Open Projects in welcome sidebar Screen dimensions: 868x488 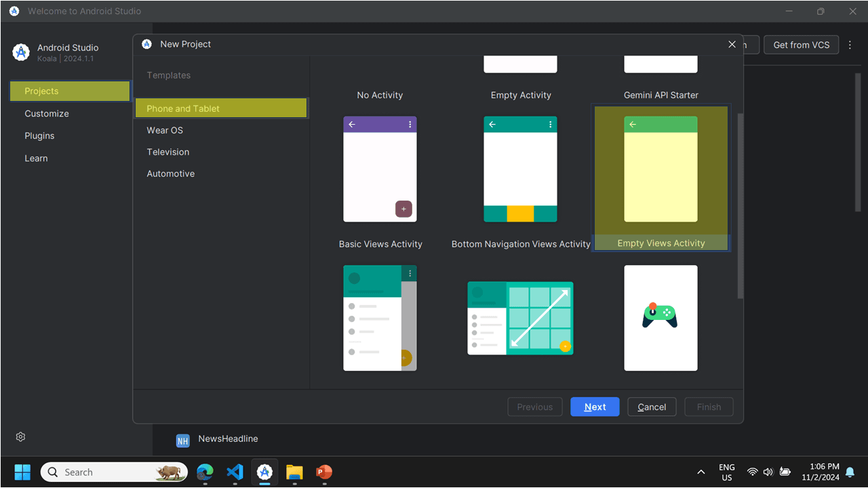pos(70,91)
